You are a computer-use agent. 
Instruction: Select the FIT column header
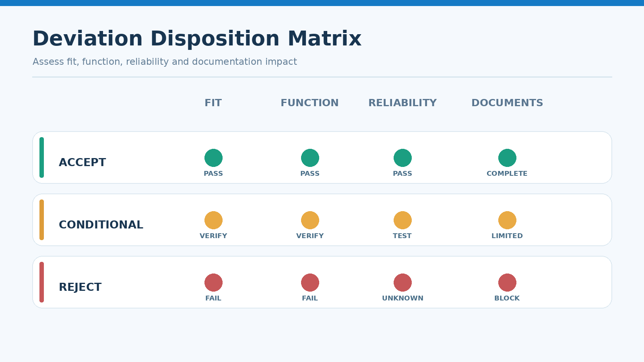click(213, 103)
